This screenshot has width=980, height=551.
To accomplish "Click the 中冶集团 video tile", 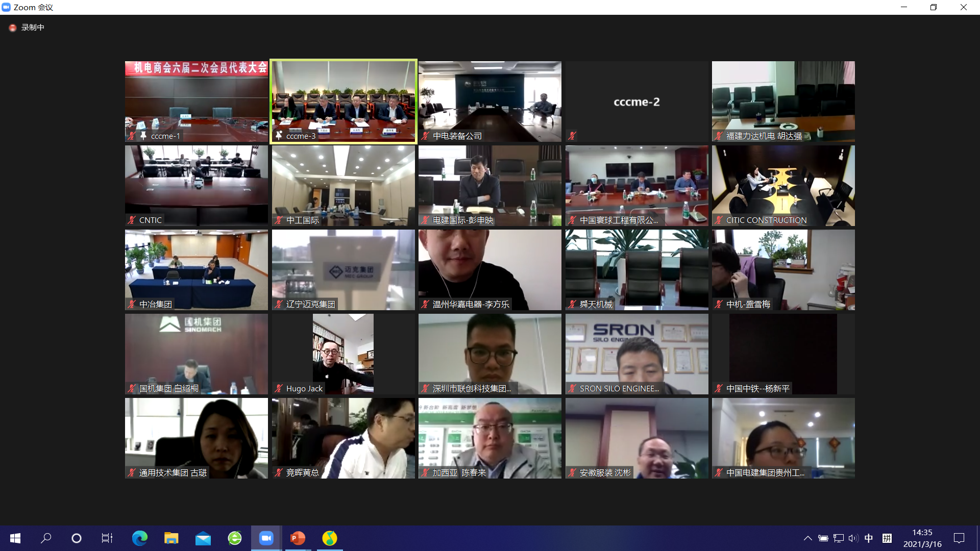I will 197,270.
